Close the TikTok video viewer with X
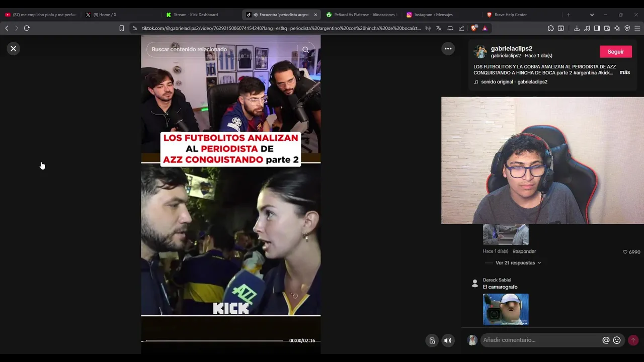 (14, 49)
